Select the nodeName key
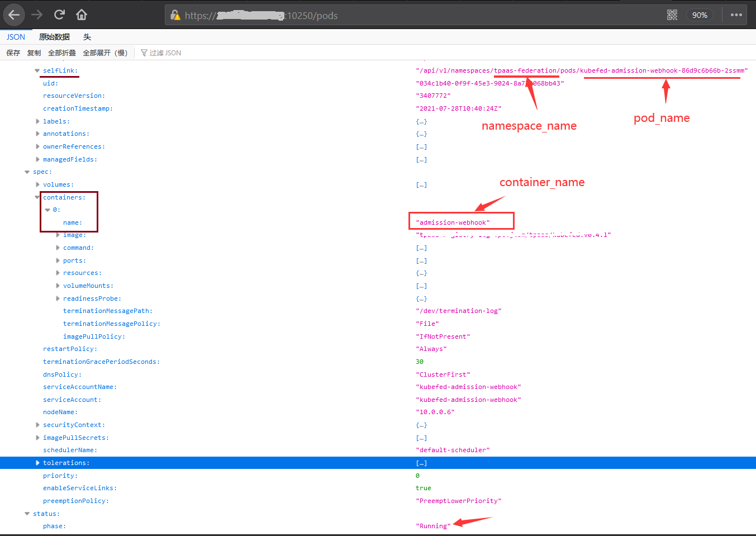Viewport: 756px width, 536px height. 60,412
